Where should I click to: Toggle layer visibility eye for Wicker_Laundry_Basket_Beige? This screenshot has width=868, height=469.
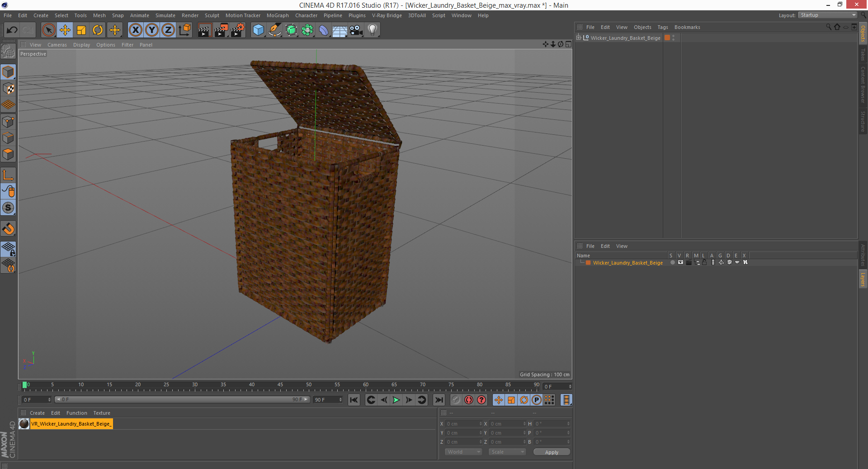(x=680, y=262)
